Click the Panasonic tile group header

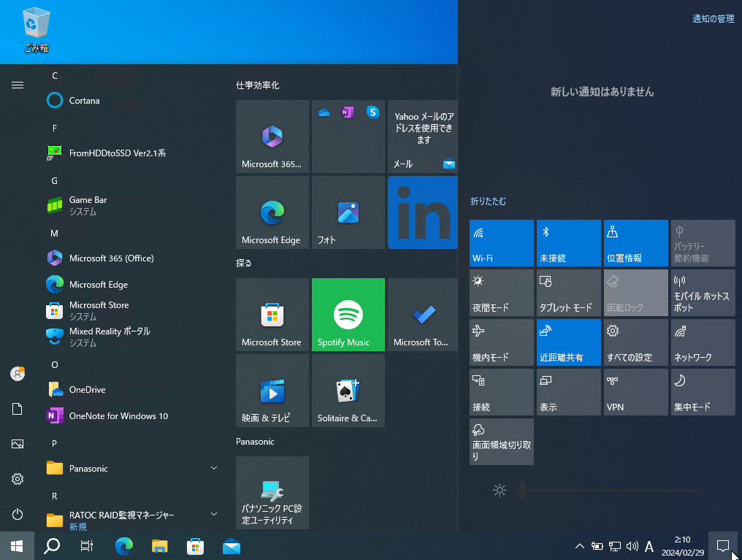tap(255, 441)
